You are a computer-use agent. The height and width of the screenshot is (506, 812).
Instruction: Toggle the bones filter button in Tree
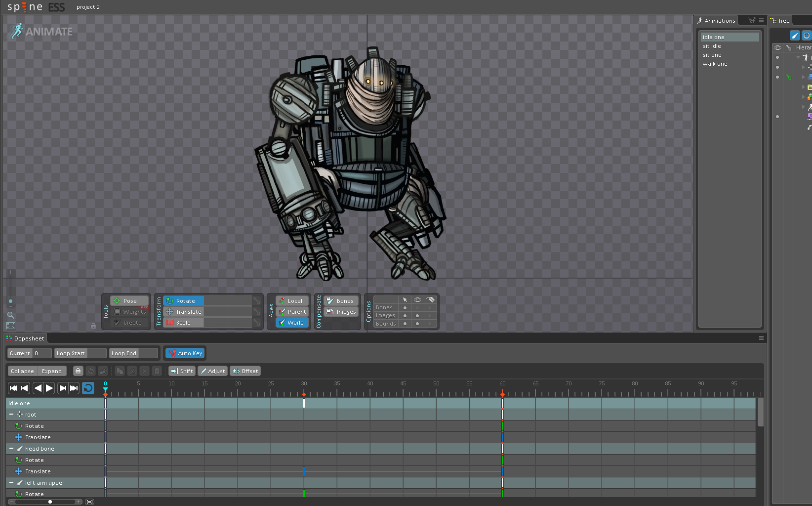(x=795, y=36)
